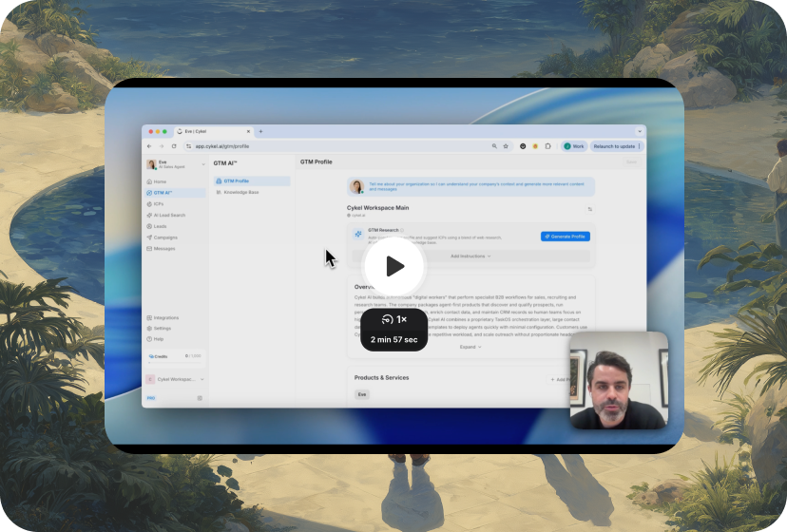Click the Save button in the header
This screenshot has height=532, width=787.
(631, 162)
